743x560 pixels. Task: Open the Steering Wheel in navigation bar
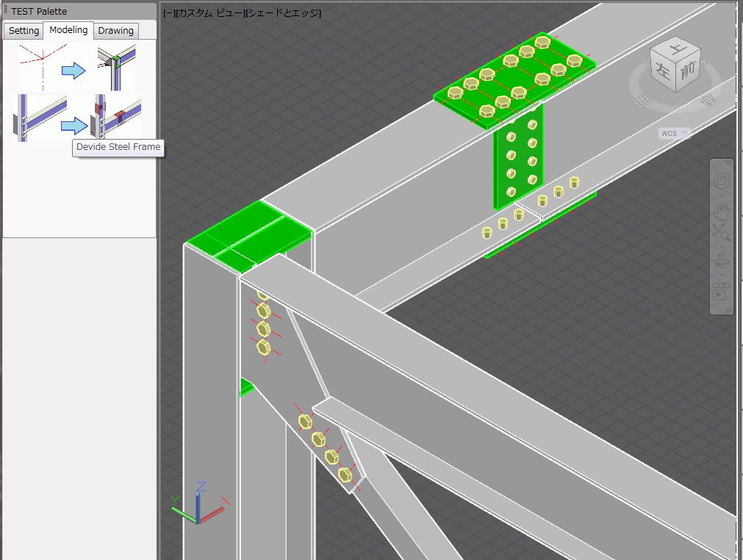click(x=722, y=181)
